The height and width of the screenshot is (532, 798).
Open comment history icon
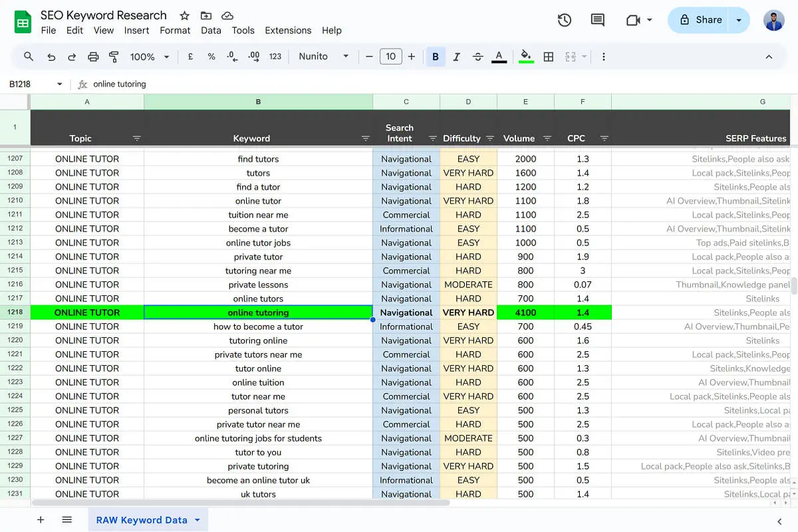[x=597, y=20]
